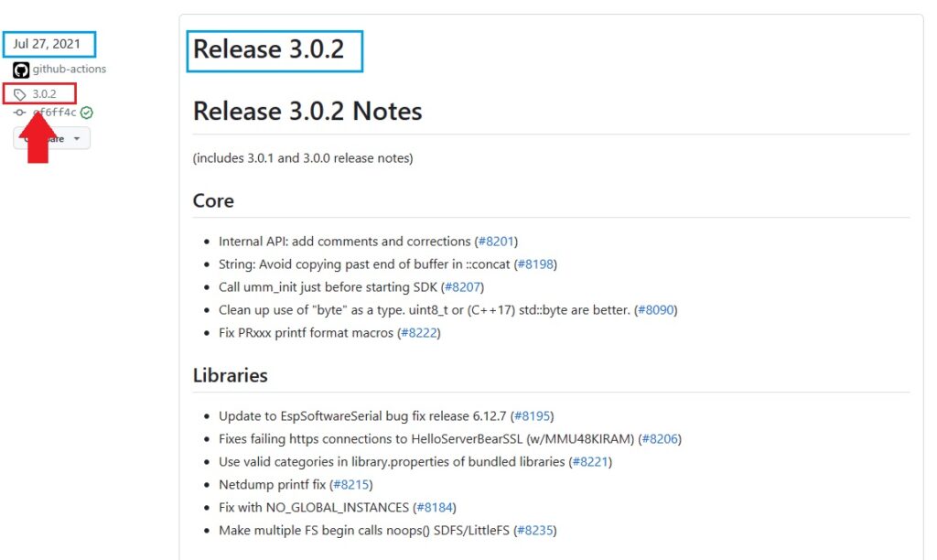
Task: Click the verified commit checkmark badge
Action: 85,113
